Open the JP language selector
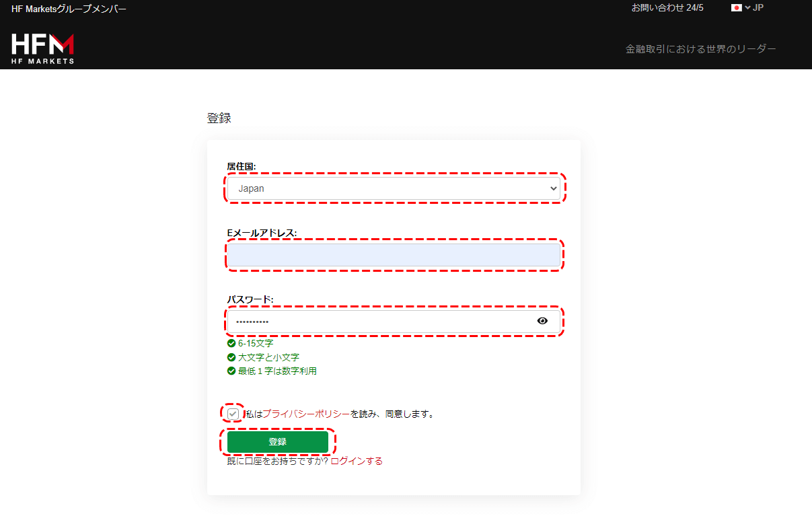This screenshot has width=812, height=516. coord(754,8)
